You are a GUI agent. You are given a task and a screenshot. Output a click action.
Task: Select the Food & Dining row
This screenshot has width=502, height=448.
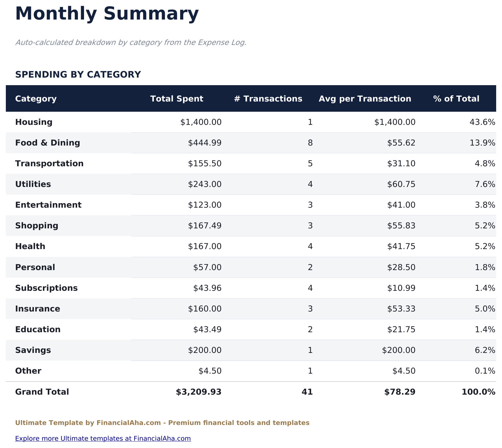48,143
